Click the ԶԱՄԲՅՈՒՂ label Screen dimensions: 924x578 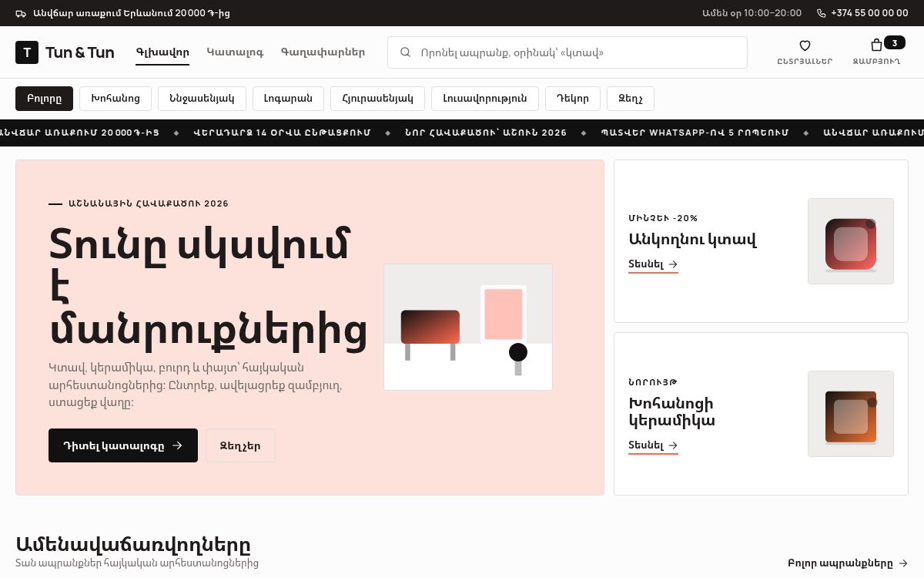(876, 62)
